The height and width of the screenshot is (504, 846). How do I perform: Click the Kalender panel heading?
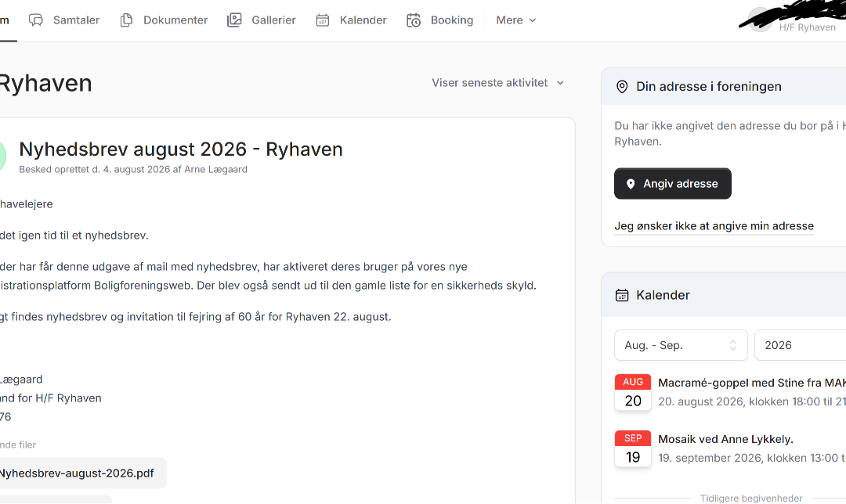tap(663, 295)
